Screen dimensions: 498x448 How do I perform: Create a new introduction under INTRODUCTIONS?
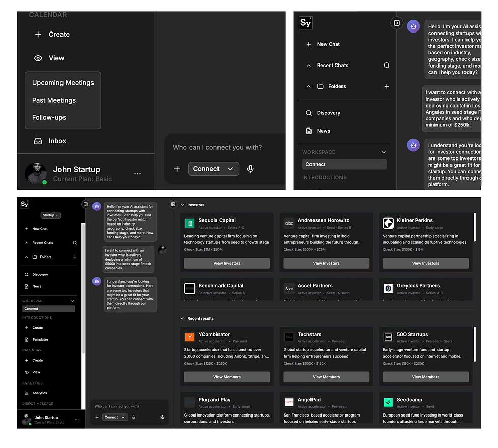click(x=34, y=328)
